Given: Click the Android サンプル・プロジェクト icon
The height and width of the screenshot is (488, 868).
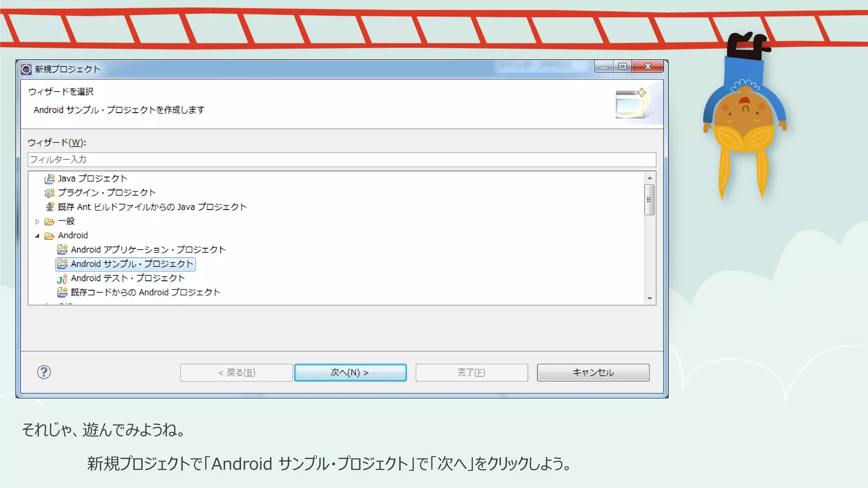Looking at the screenshot, I should 62,264.
